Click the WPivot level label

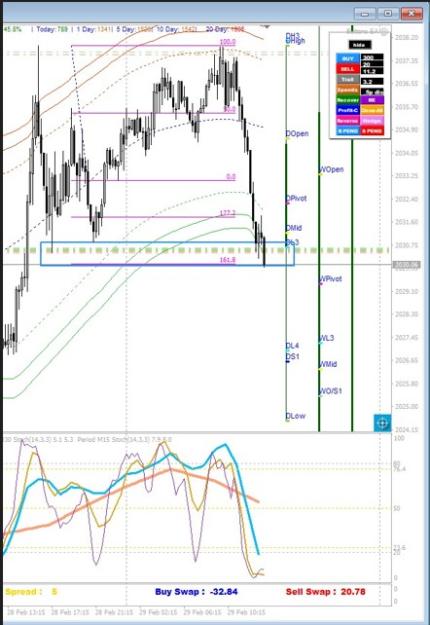(331, 279)
